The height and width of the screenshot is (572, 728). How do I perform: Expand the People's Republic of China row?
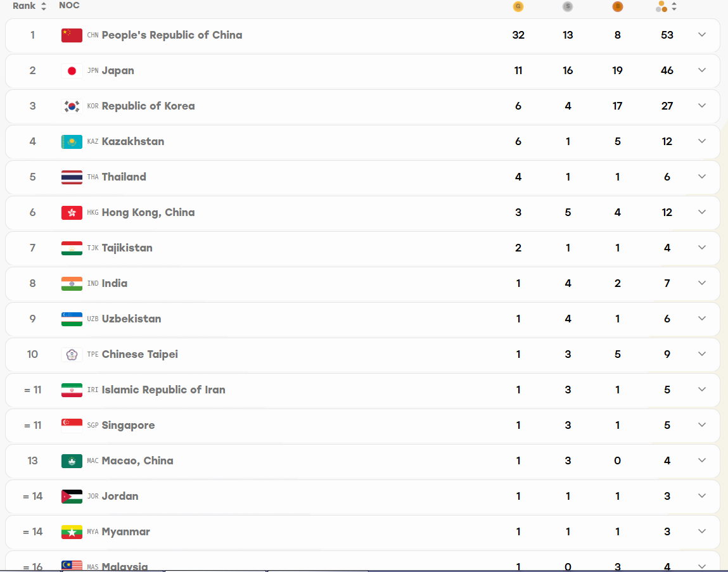pyautogui.click(x=701, y=35)
